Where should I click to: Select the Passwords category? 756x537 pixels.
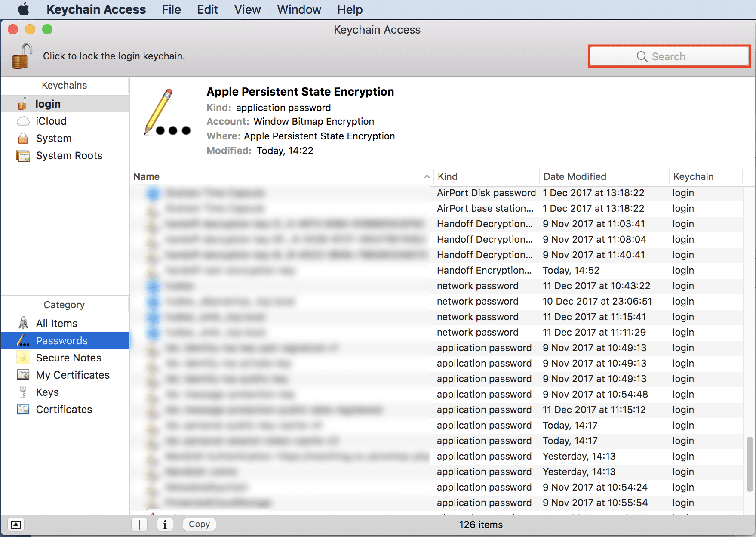tap(65, 340)
